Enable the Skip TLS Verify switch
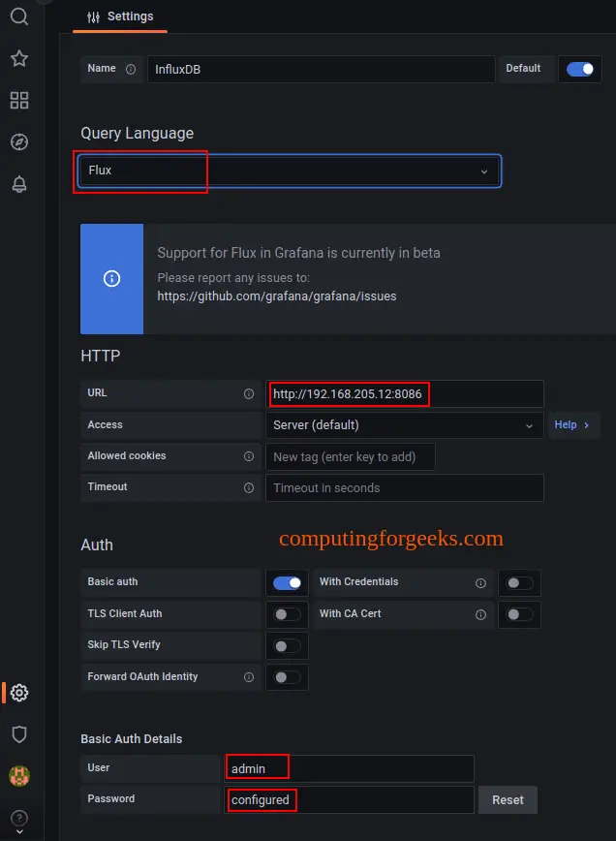 click(x=287, y=646)
